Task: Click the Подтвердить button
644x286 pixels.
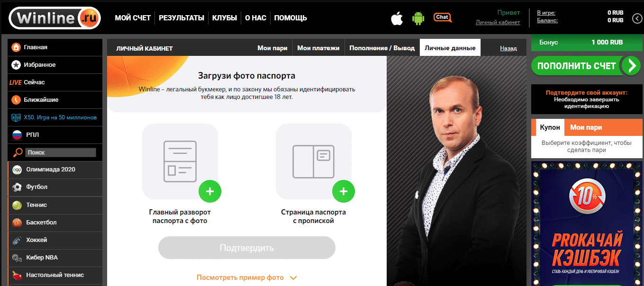Action: pos(247,248)
